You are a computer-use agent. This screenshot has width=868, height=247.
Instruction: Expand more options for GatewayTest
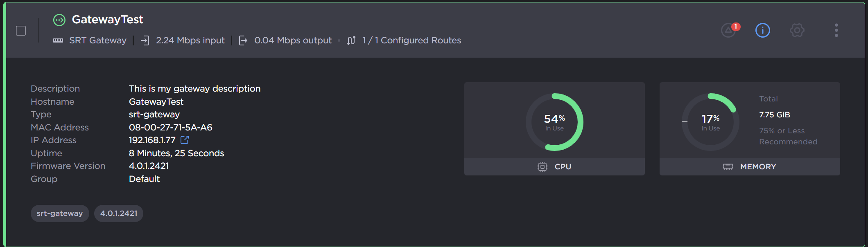[x=836, y=29]
